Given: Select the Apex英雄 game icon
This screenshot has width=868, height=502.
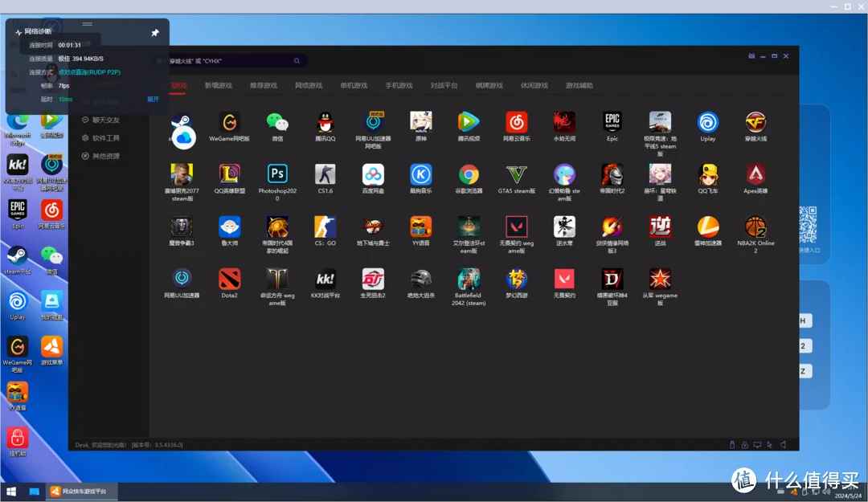Looking at the screenshot, I should (755, 174).
